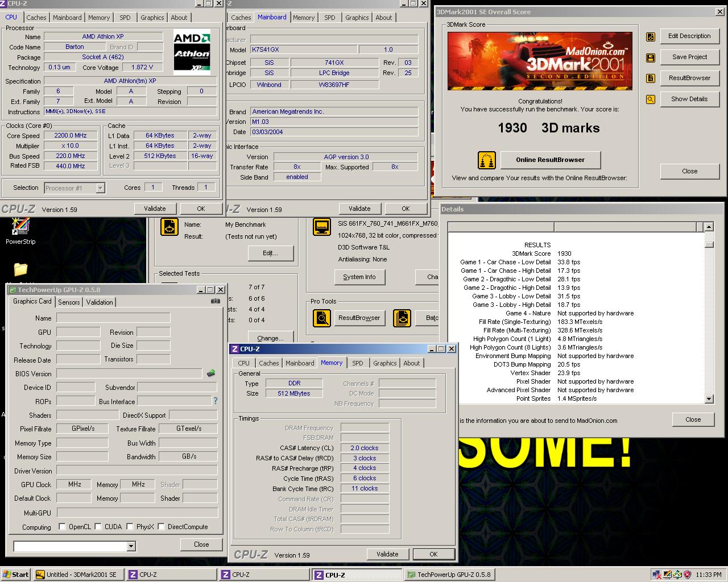Click the Show Details button
The height and width of the screenshot is (582, 728).
tap(689, 99)
